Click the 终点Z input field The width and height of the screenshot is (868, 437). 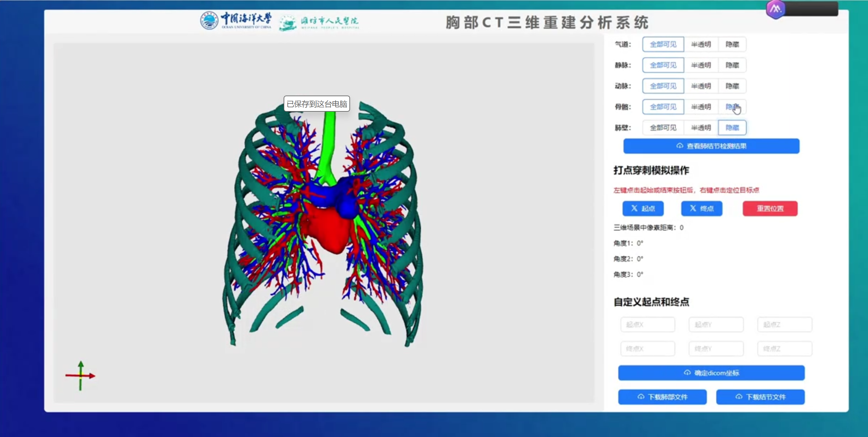point(785,349)
